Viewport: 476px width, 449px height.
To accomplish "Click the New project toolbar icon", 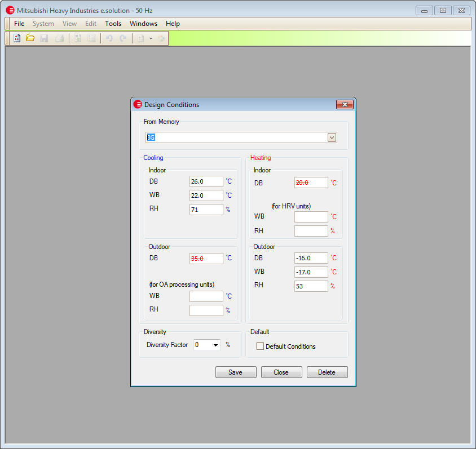I will pyautogui.click(x=17, y=38).
